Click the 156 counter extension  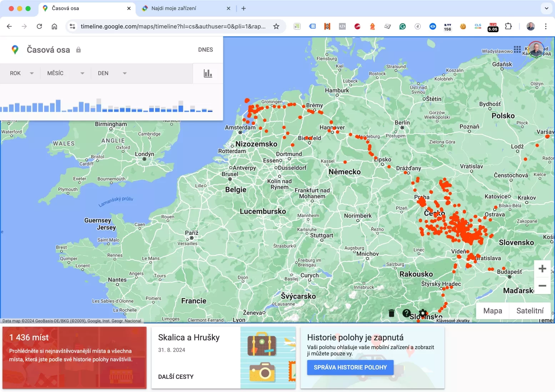(447, 27)
